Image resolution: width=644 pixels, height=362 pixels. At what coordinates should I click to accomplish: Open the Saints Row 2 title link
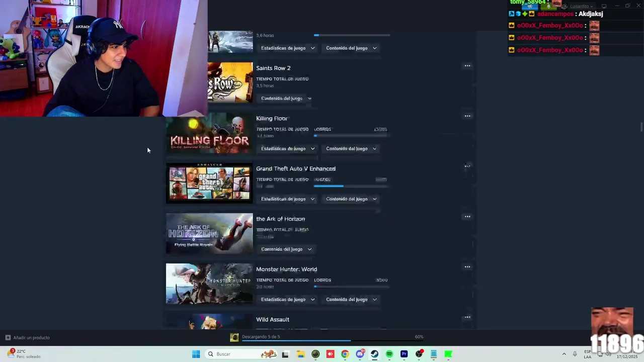(273, 68)
